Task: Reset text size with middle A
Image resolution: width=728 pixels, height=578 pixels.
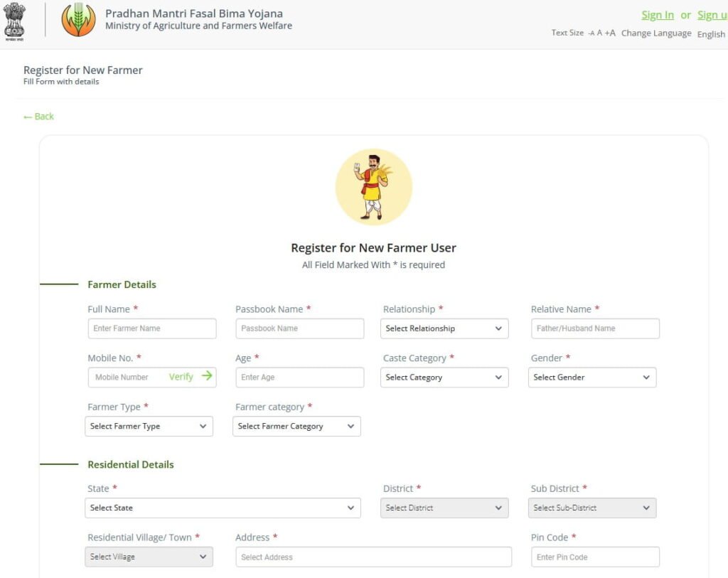Action: tap(599, 33)
